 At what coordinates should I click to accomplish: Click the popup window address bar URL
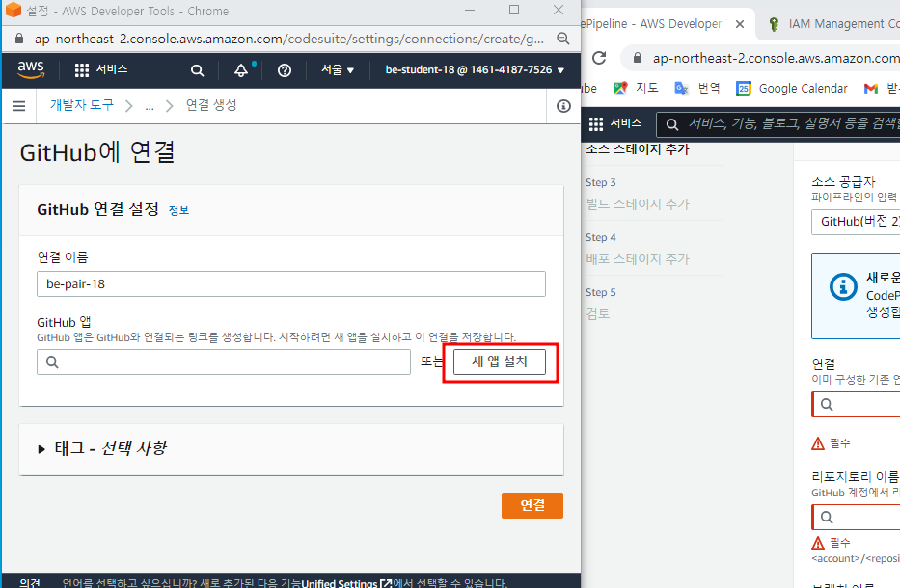pos(288,39)
